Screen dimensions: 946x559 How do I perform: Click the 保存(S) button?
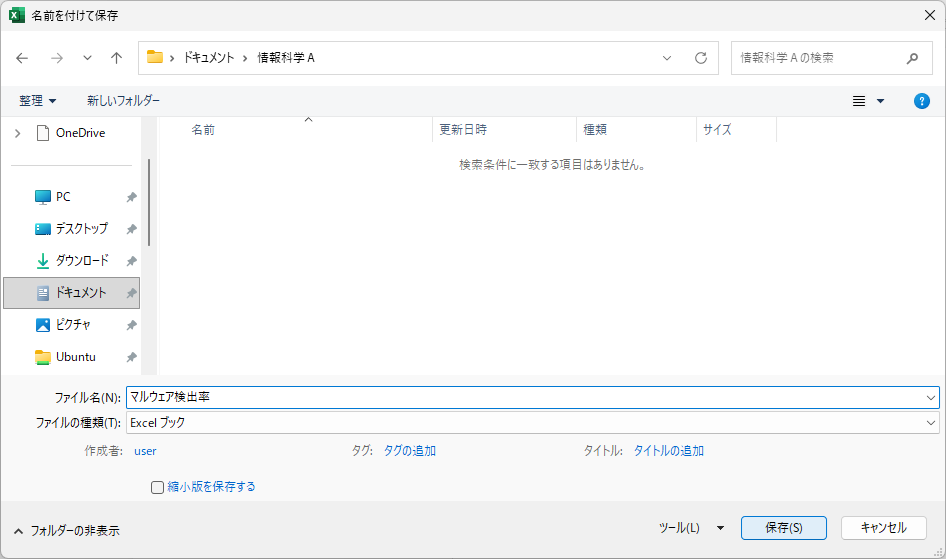(784, 528)
